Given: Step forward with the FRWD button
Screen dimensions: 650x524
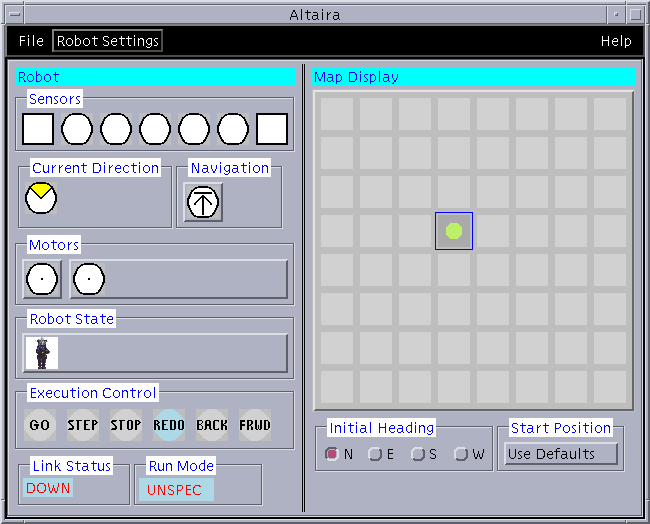Looking at the screenshot, I should pos(255,425).
